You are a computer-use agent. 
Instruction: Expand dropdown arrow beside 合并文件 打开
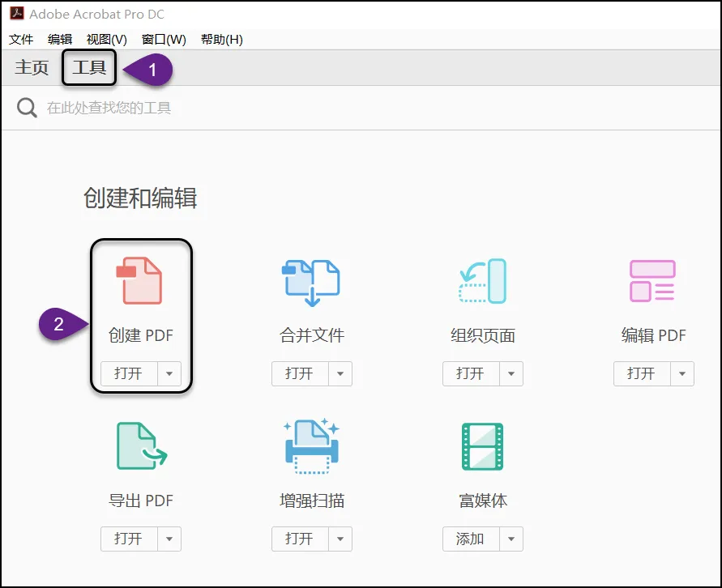pyautogui.click(x=340, y=373)
